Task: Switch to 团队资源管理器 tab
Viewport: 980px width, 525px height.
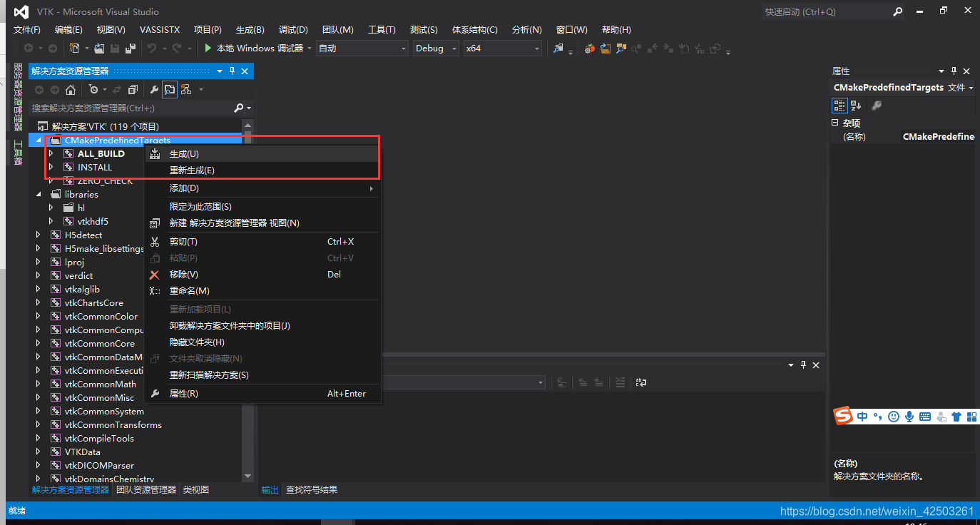Action: pos(146,490)
